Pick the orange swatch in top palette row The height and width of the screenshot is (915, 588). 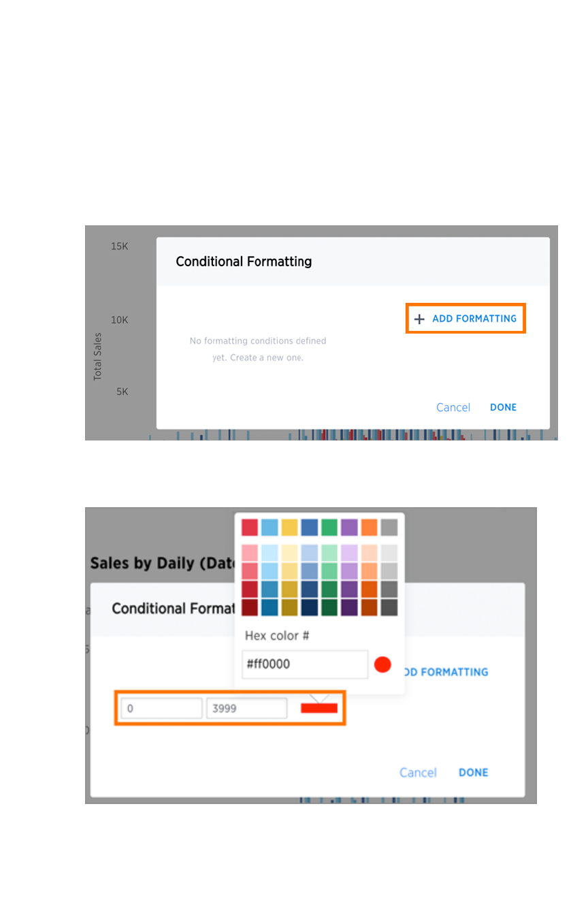[369, 528]
